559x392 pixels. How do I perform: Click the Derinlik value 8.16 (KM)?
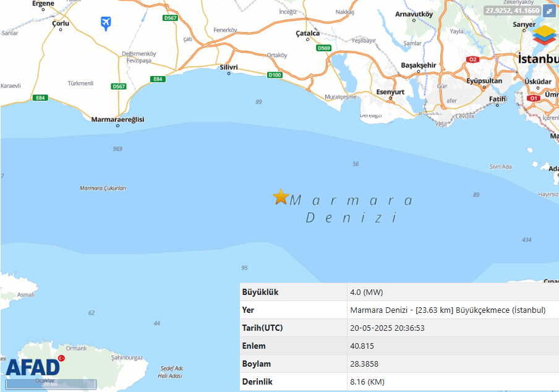click(x=367, y=381)
